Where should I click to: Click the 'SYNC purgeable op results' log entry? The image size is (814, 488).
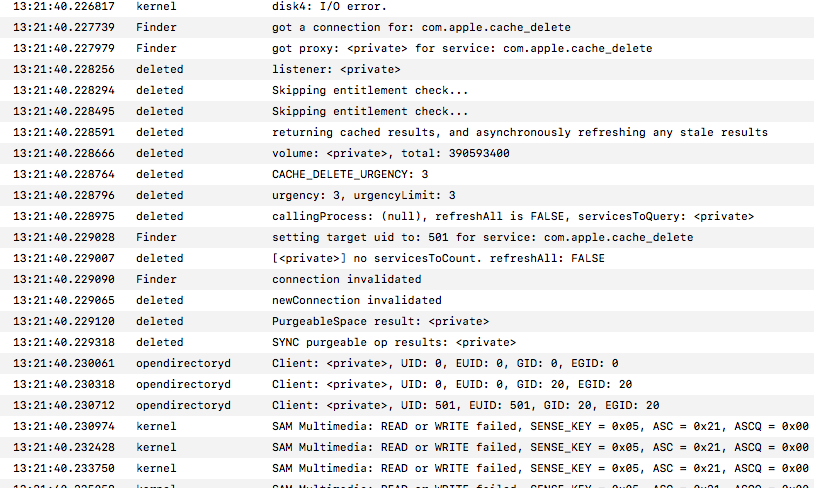394,342
